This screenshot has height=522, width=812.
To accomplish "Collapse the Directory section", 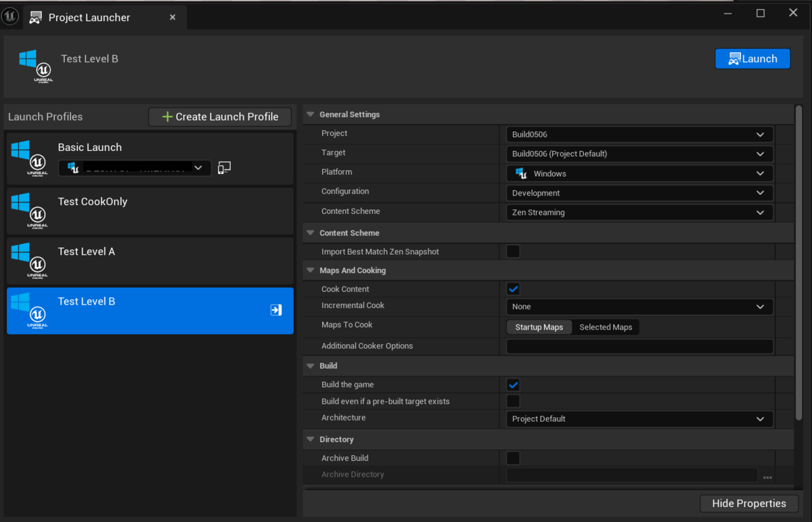I will tap(310, 439).
